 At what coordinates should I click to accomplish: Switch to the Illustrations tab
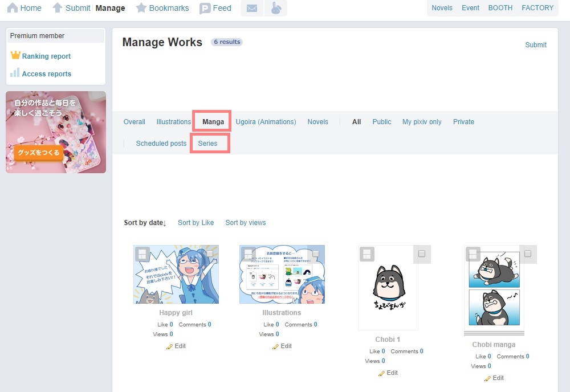coord(173,122)
